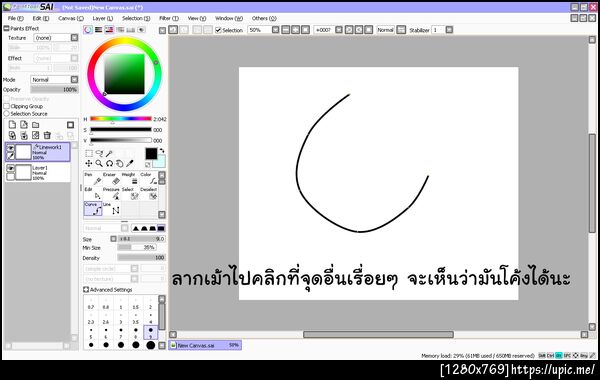Enable the Selection Source radio button
The height and width of the screenshot is (380, 600).
pos(7,114)
